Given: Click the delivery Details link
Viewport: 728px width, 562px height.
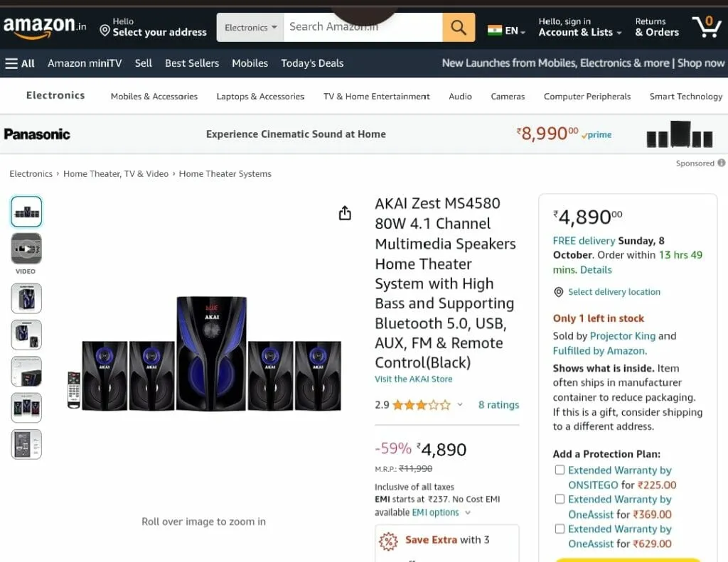Looking at the screenshot, I should point(596,270).
